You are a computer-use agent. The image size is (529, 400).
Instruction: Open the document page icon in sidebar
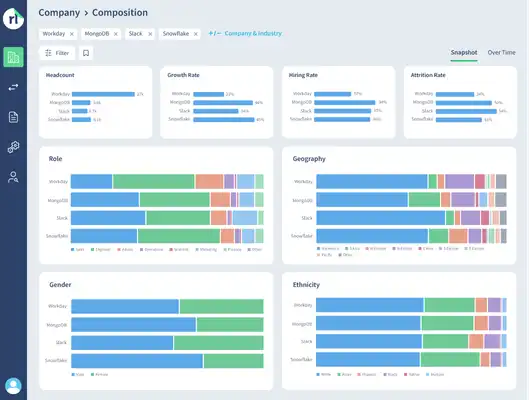13,117
